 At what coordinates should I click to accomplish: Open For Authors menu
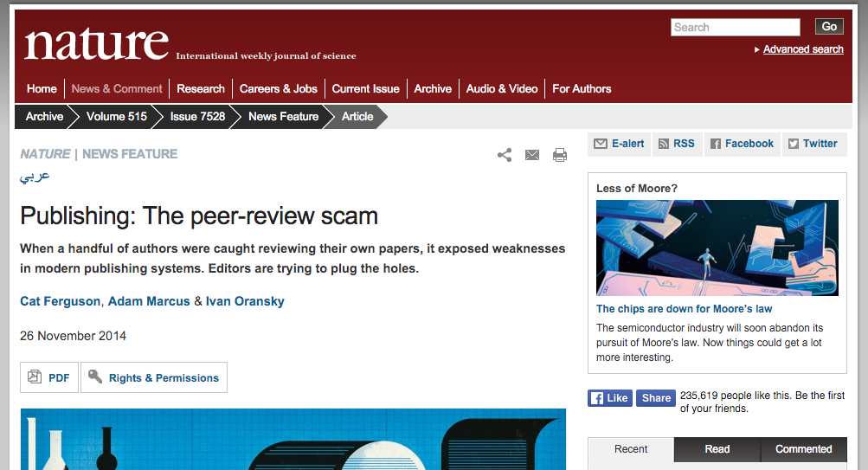[582, 88]
